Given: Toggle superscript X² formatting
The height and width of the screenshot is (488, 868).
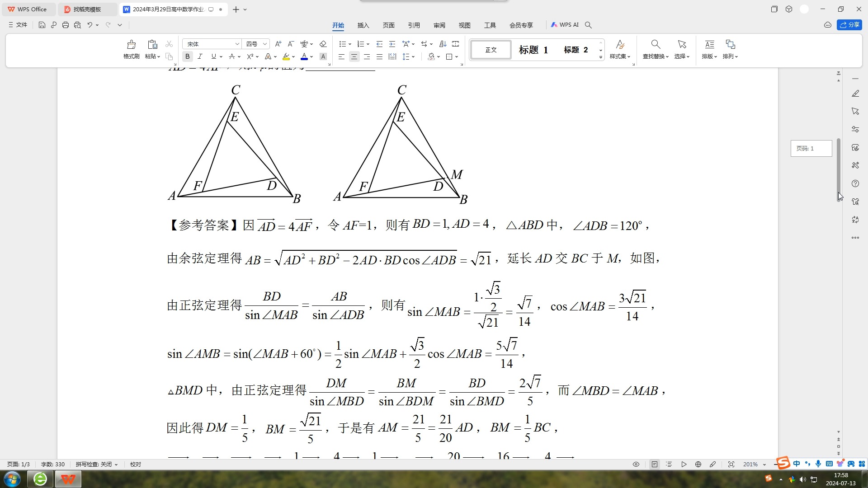Looking at the screenshot, I should point(250,56).
